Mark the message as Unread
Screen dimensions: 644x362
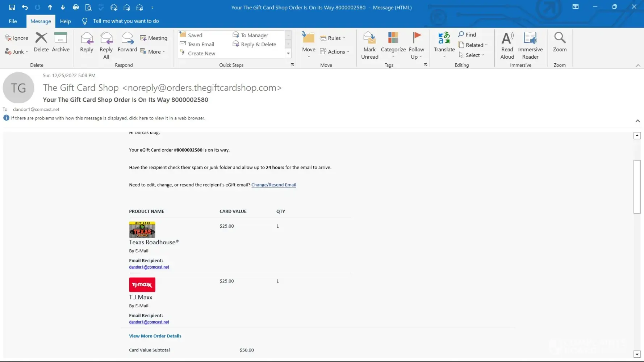coord(369,45)
